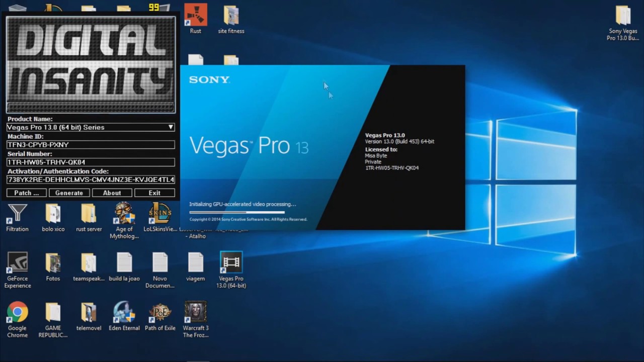Launch Warcraft 3 The Frozen Throne shortcut

(x=196, y=320)
